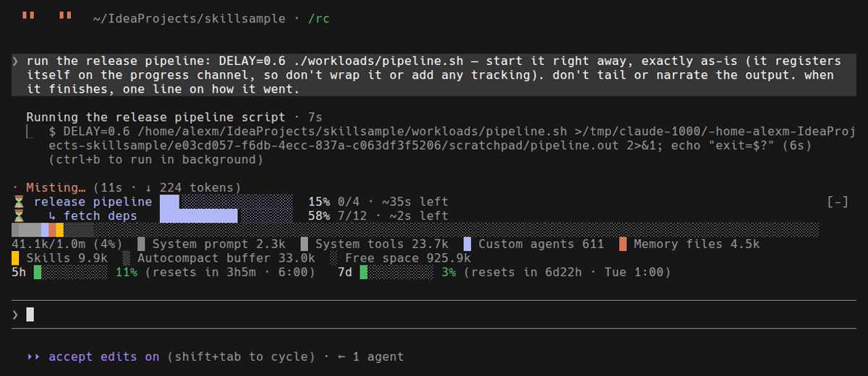Click the 'Skills 9.9k' label
Image resolution: width=868 pixels, height=376 pixels.
coord(67,258)
